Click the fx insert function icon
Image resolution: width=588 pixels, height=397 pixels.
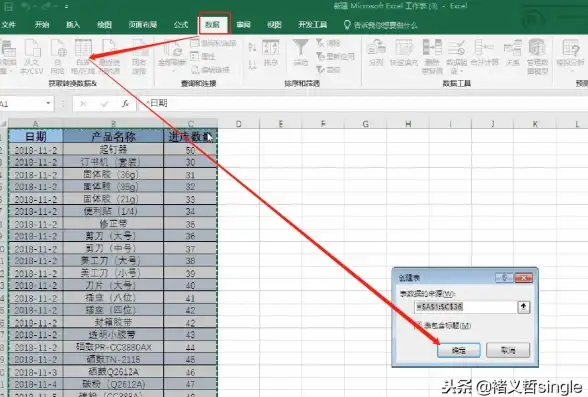[125, 104]
